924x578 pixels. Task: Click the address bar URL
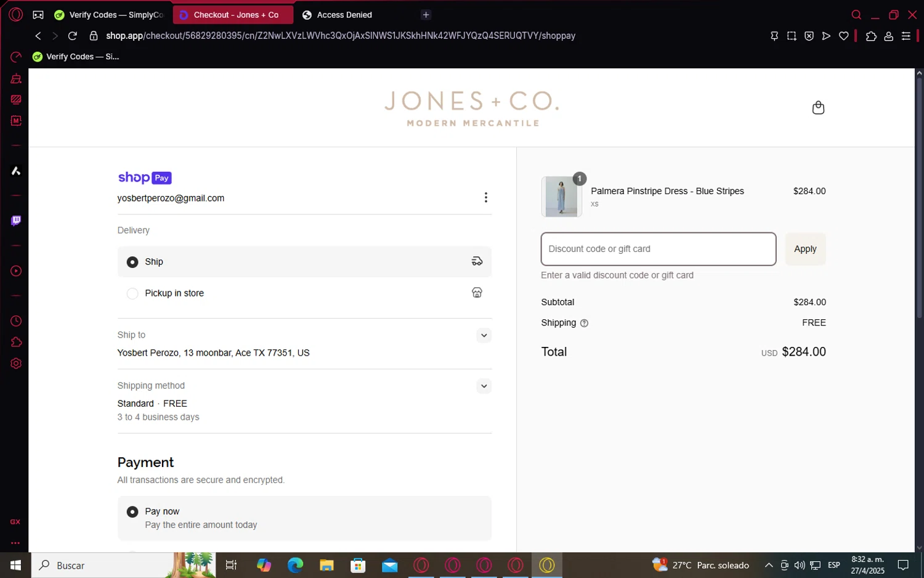coord(340,36)
